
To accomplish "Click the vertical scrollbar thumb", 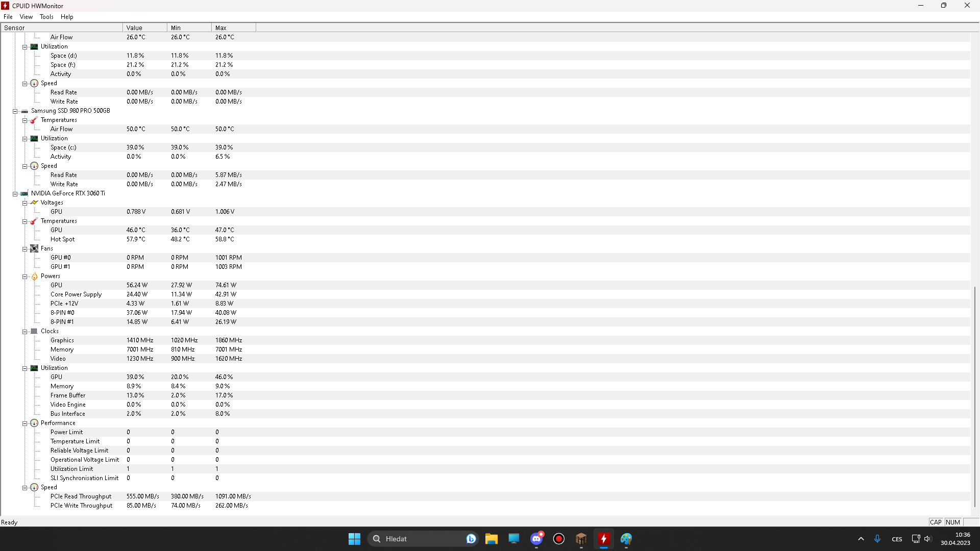I will click(x=974, y=395).
